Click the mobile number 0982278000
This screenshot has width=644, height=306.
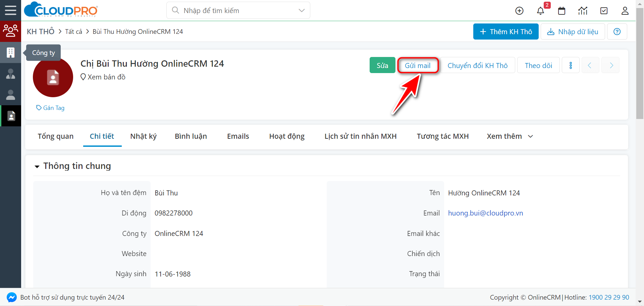tap(173, 213)
